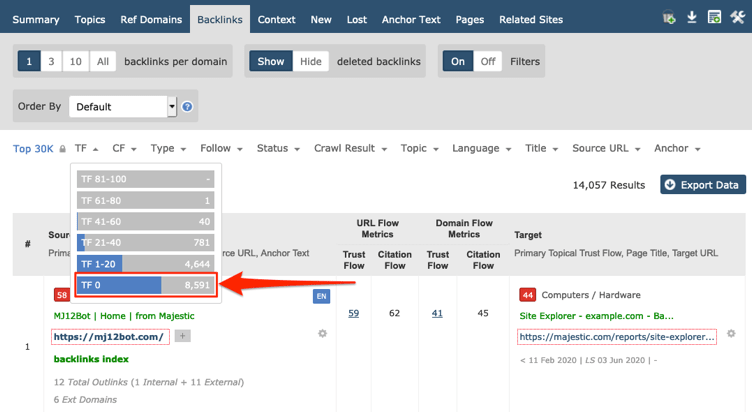Set 3 backlinks per domain
Image resolution: width=752 pixels, height=412 pixels.
(51, 61)
